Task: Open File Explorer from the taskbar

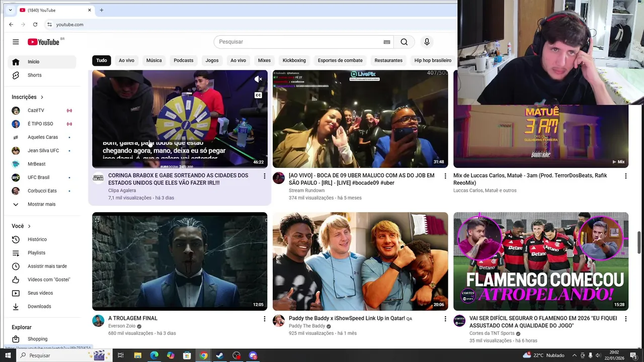Action: click(137, 355)
